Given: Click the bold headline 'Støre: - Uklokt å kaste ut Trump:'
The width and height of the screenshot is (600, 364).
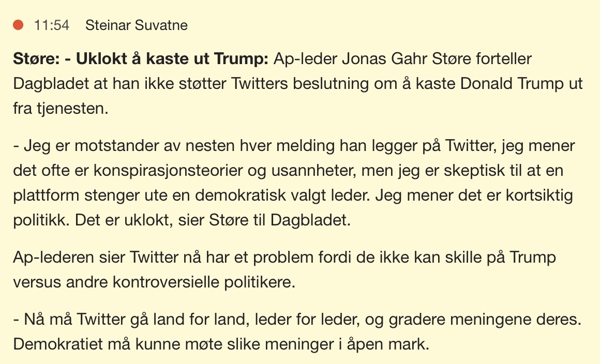Looking at the screenshot, I should pyautogui.click(x=141, y=59).
